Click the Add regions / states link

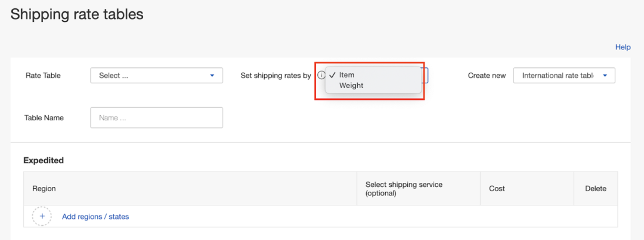95,217
